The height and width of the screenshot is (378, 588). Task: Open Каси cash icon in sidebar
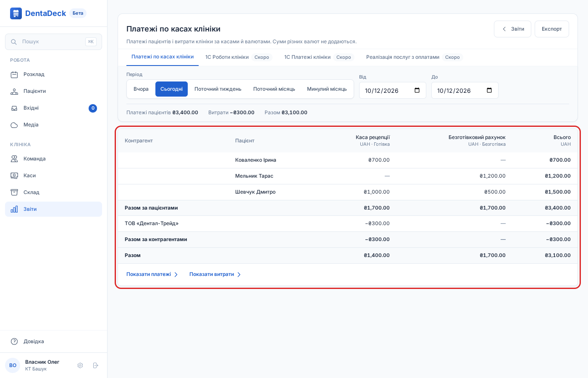pos(14,176)
